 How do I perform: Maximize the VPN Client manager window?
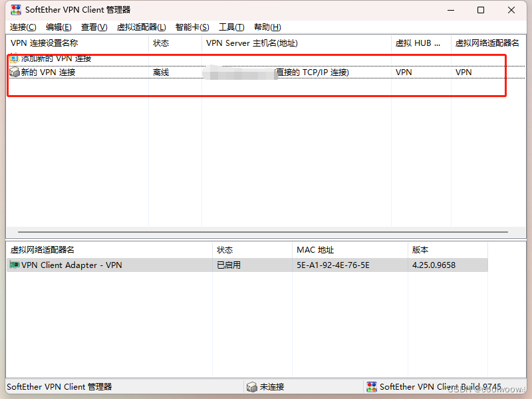tap(481, 10)
